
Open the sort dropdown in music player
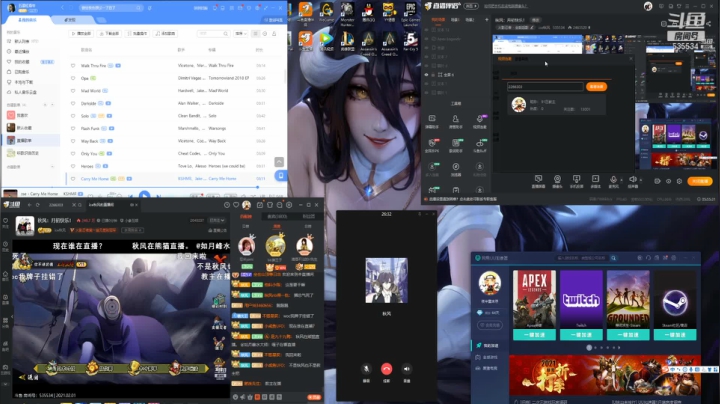click(x=241, y=34)
